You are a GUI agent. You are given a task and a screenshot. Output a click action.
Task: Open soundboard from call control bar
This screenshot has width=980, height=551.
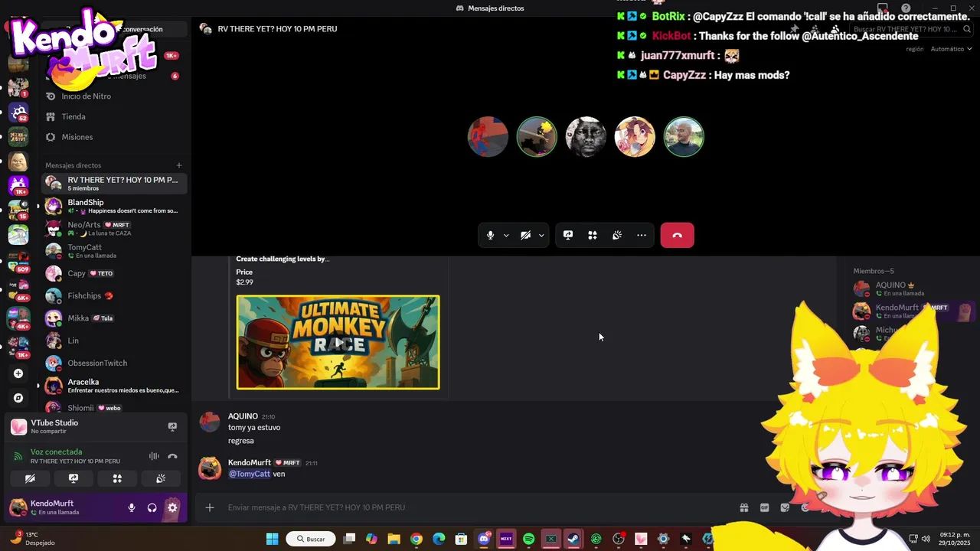(x=617, y=235)
